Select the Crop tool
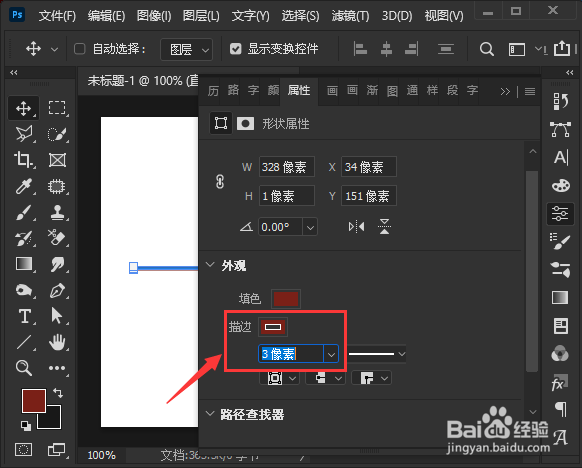 [23, 160]
